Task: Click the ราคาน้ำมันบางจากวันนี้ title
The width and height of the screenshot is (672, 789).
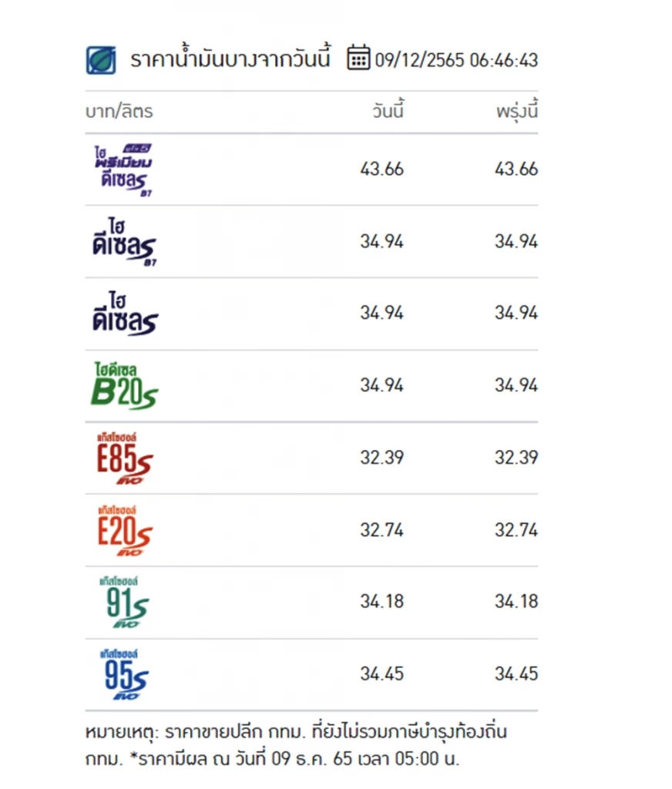Action: [x=230, y=59]
